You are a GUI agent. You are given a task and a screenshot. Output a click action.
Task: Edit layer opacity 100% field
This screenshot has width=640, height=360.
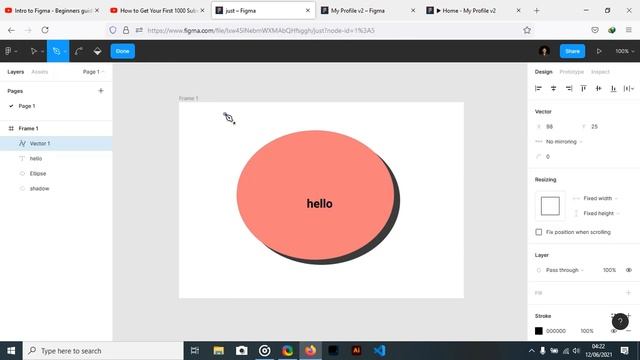(609, 270)
